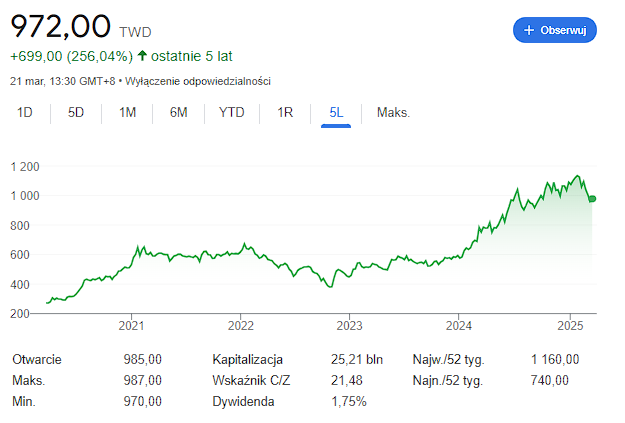Select the 1D time range tab
Screen dimensions: 625x423
[25, 113]
